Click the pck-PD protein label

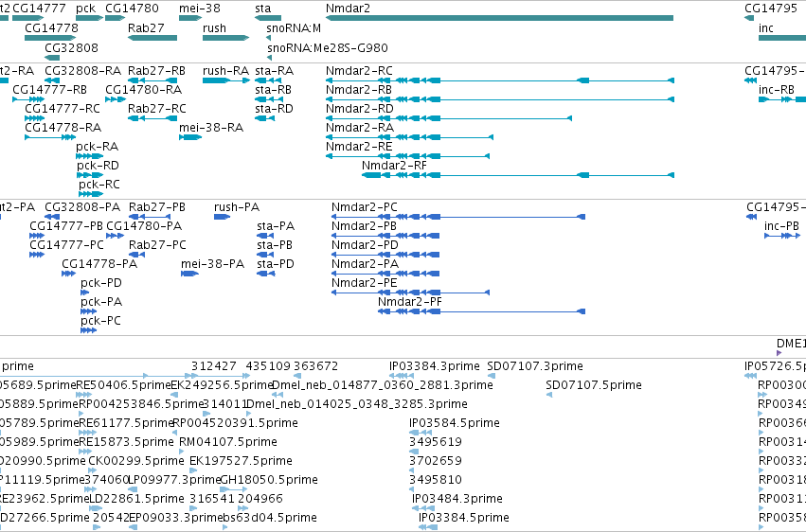click(101, 282)
